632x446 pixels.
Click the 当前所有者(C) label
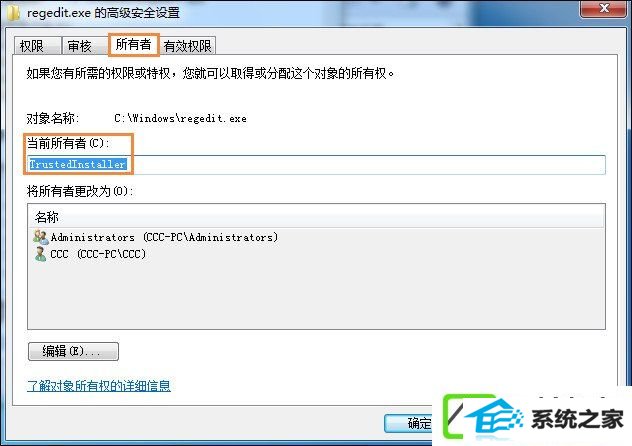(68, 143)
